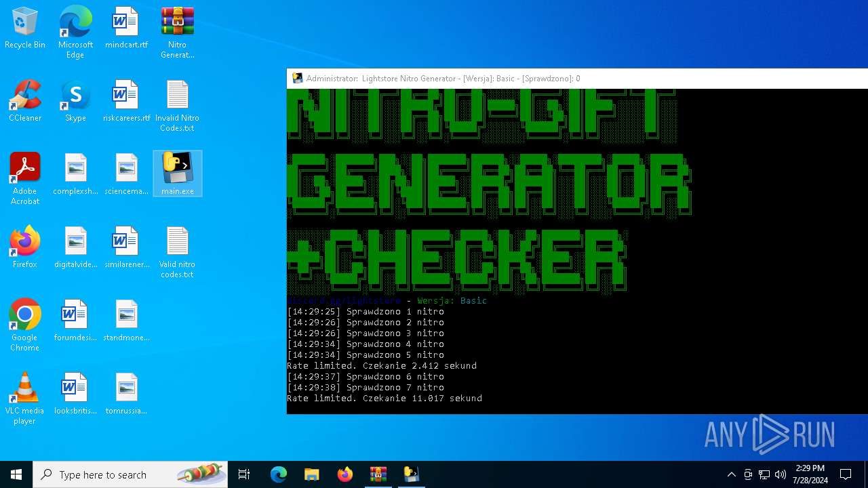
Task: Open File Explorer from the taskbar
Action: pos(311,474)
